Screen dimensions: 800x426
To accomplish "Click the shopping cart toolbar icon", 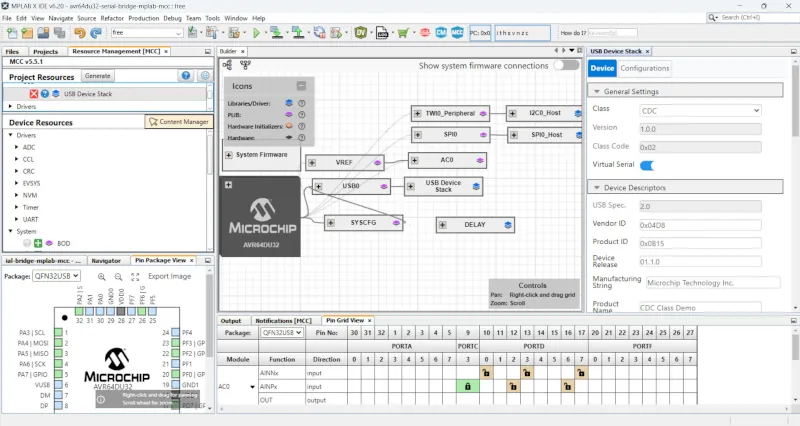I will (x=403, y=33).
